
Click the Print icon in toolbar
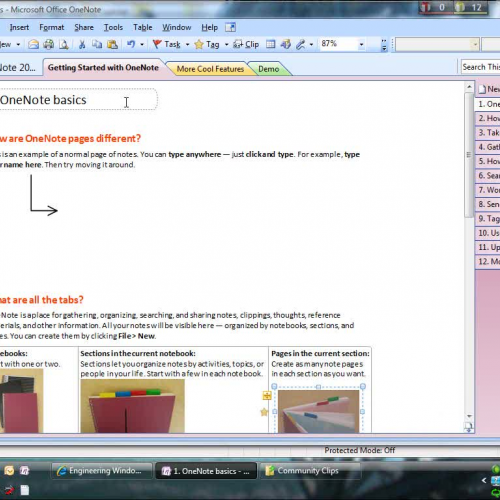tap(49, 44)
